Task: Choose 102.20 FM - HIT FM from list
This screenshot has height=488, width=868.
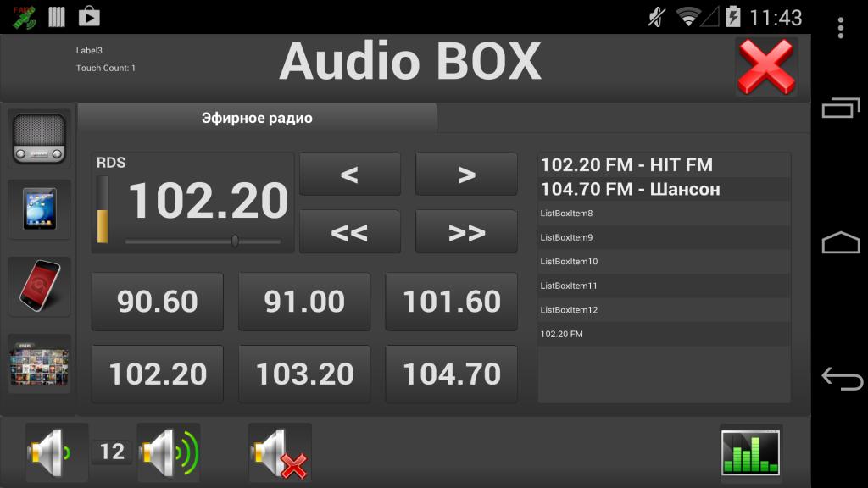Action: 626,165
